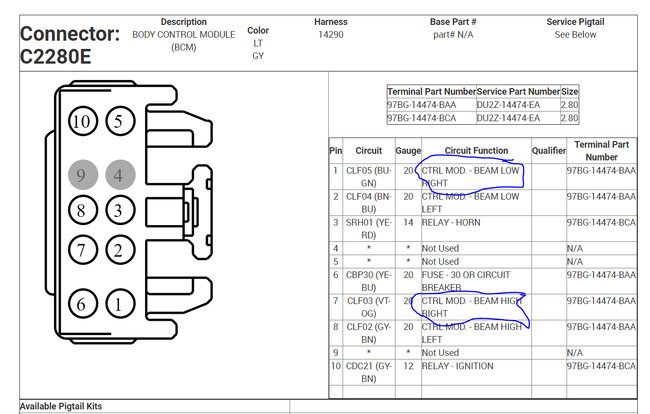Click gauge '14' in pin 3 row
This screenshot has height=414, width=650.
pyautogui.click(x=408, y=223)
